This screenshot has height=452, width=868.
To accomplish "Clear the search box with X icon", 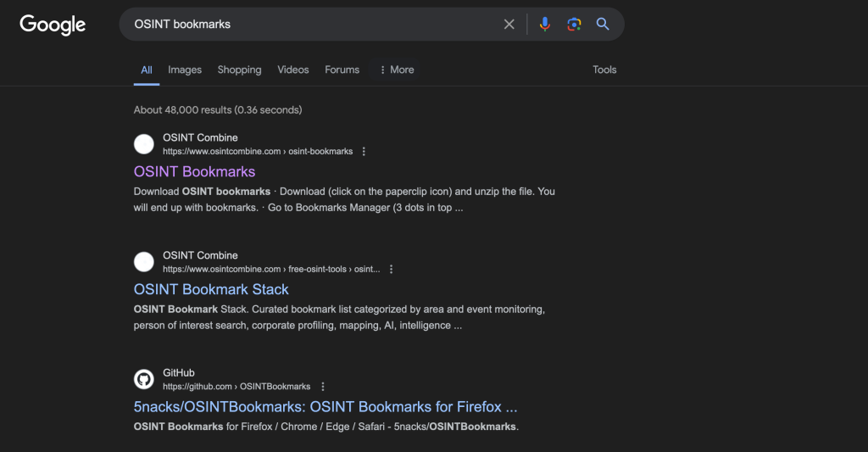I will 509,25.
